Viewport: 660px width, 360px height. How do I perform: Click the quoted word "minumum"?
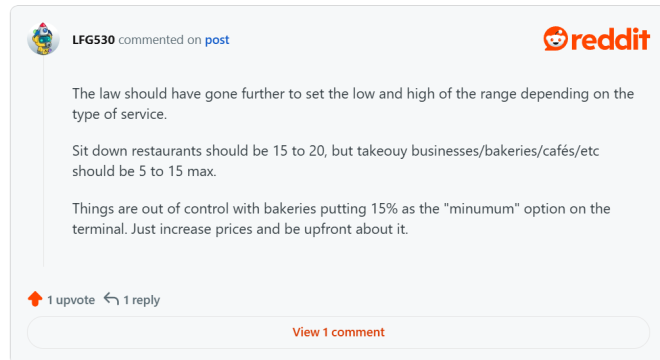(484, 208)
